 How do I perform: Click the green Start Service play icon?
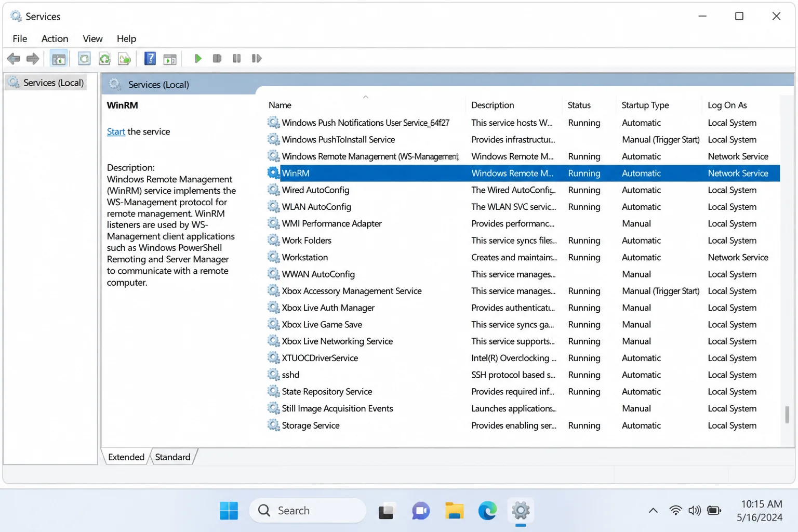(197, 59)
